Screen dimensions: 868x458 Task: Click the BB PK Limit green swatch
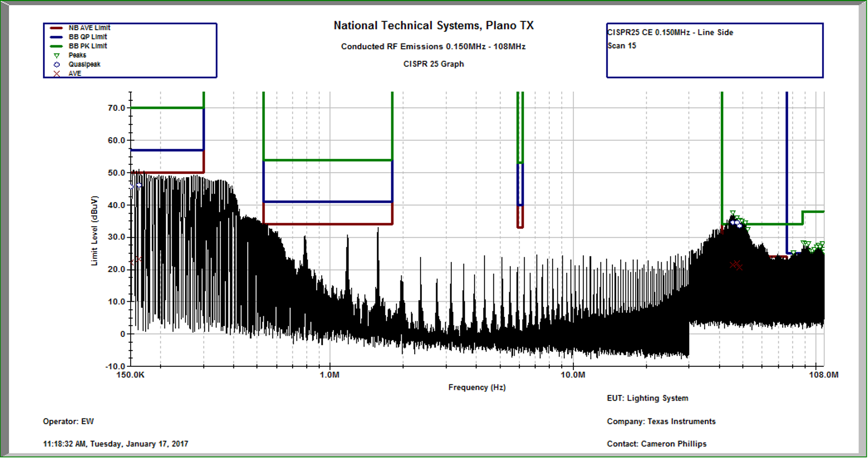(x=56, y=46)
